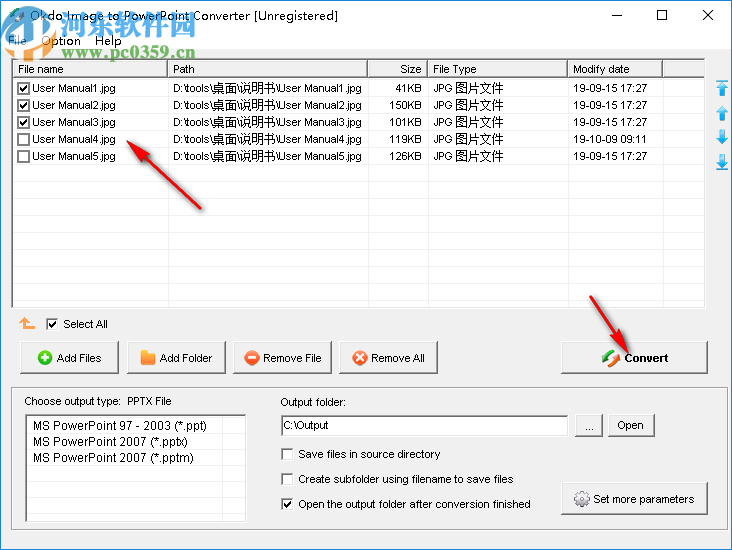This screenshot has height=550, width=732.
Task: Maximize the converter window
Action: coord(662,15)
